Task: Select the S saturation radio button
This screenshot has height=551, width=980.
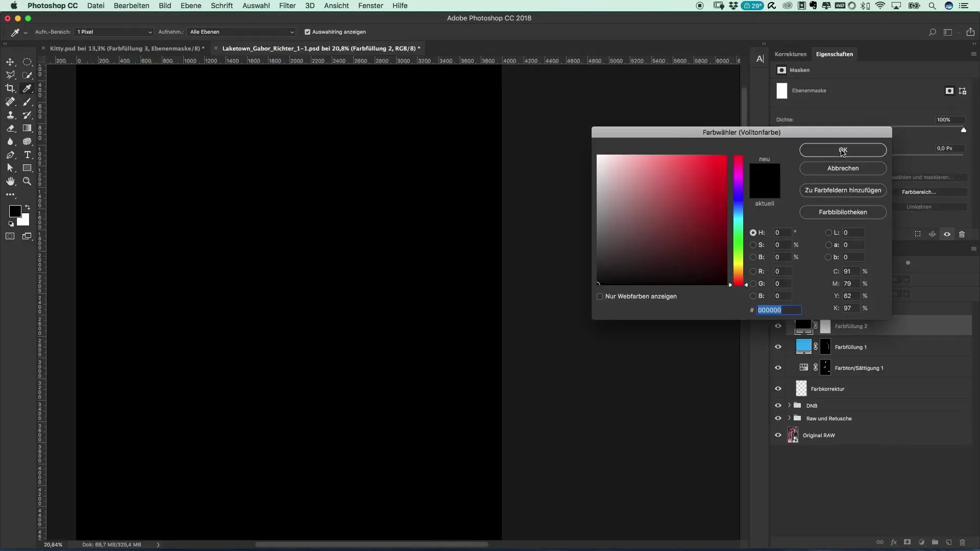Action: [x=753, y=245]
